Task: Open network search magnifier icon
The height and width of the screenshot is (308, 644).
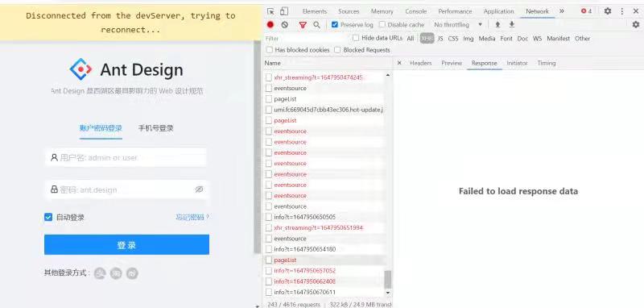Action: coord(316,25)
